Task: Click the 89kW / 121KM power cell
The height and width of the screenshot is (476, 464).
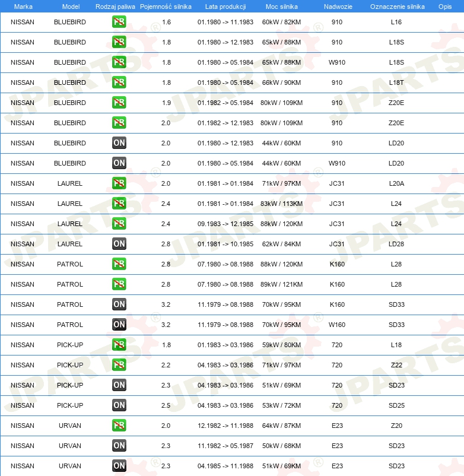Action: point(281,284)
